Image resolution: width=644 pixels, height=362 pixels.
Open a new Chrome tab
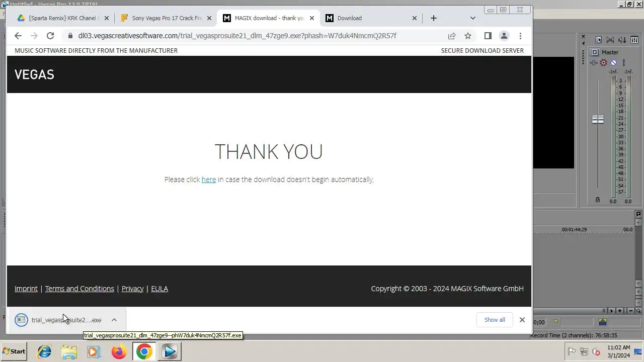pos(434,18)
